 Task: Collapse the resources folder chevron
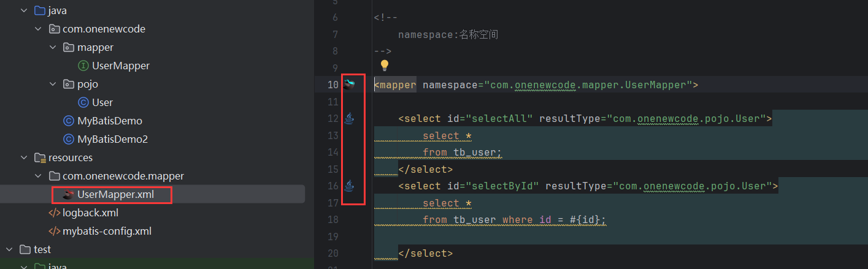24,157
